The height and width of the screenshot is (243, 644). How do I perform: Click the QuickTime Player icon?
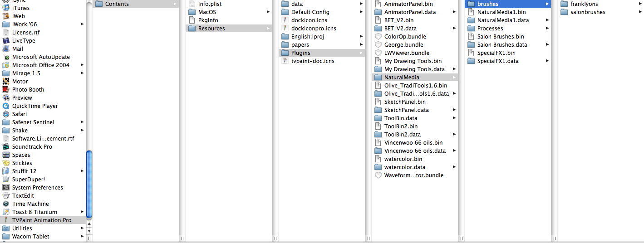6,106
